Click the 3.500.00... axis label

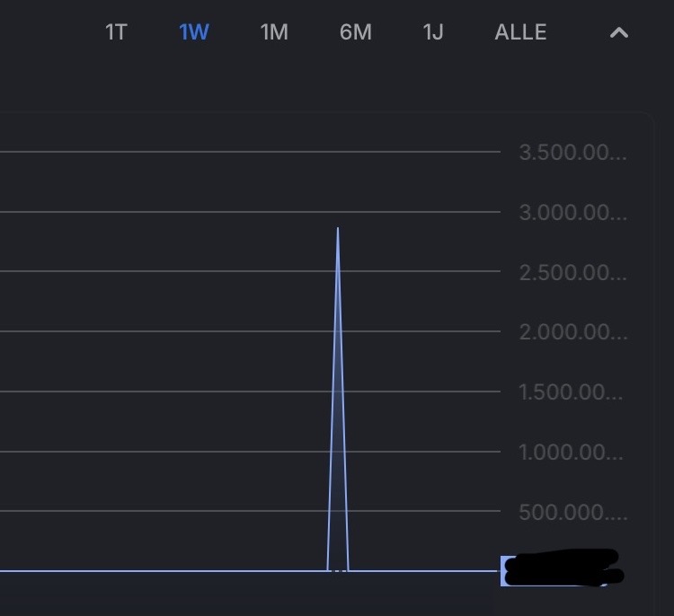click(x=572, y=153)
